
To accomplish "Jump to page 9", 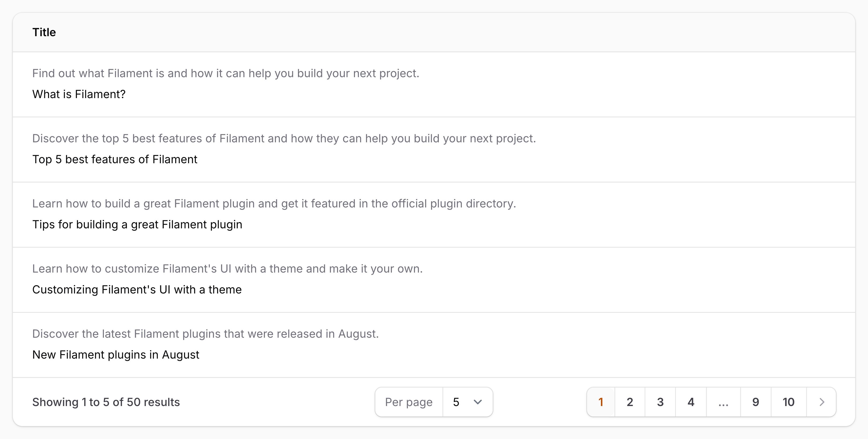I will 755,402.
